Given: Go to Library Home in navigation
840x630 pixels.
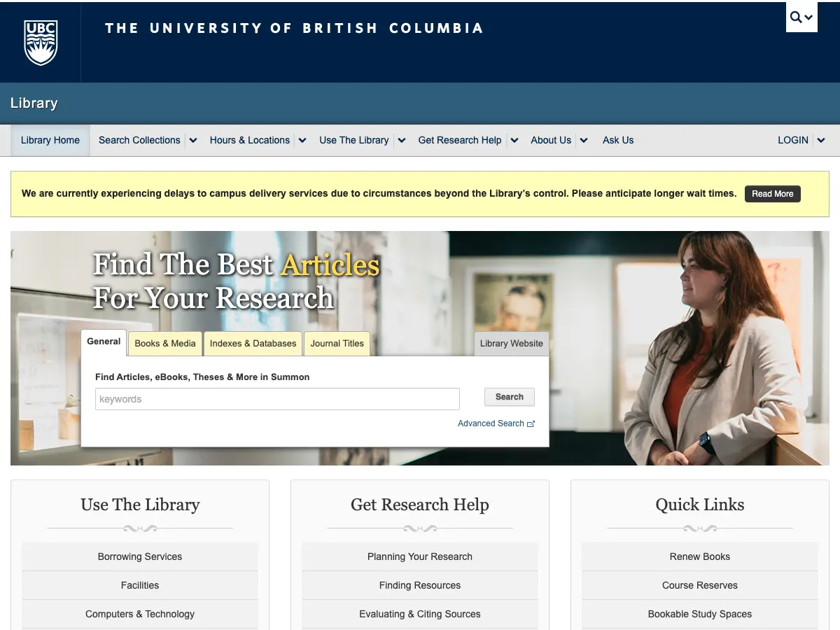Looking at the screenshot, I should tap(50, 141).
